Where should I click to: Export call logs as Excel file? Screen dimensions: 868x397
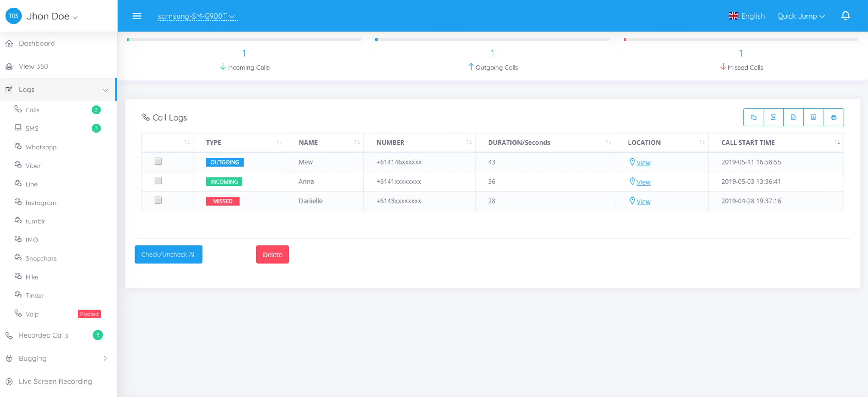773,117
